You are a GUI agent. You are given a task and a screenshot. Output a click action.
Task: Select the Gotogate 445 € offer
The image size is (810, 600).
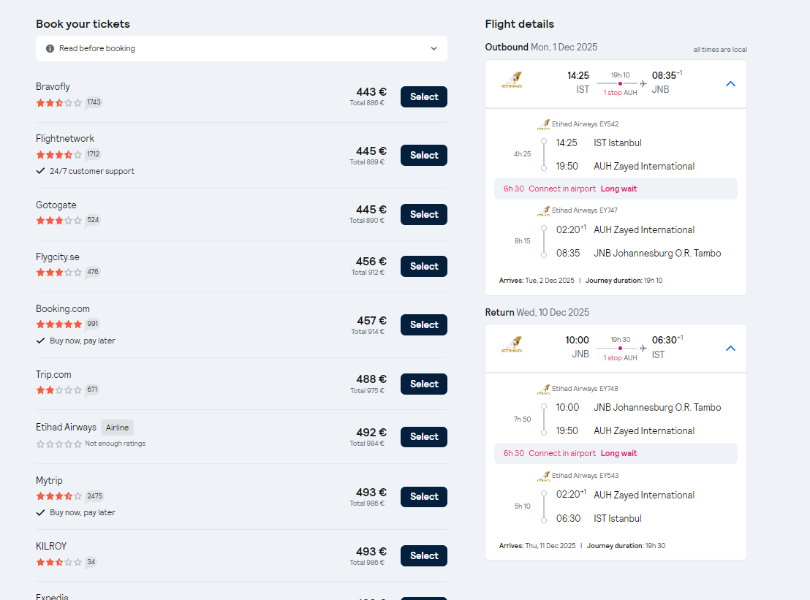pos(424,214)
